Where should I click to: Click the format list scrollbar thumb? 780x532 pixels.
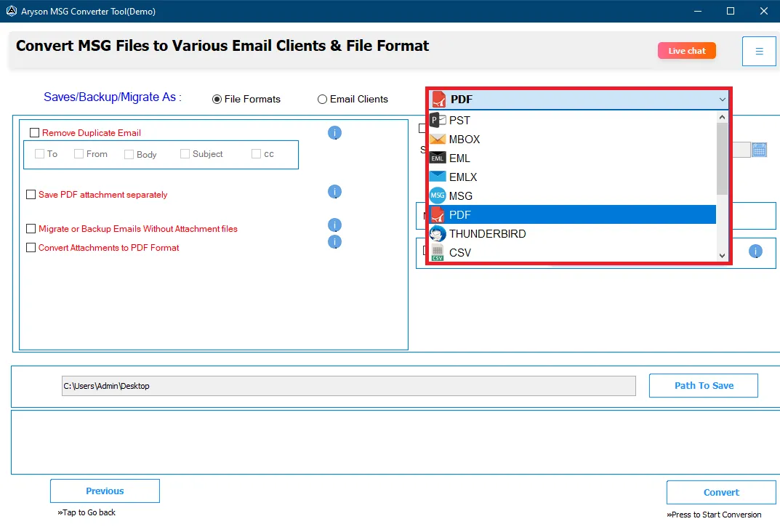(x=722, y=158)
